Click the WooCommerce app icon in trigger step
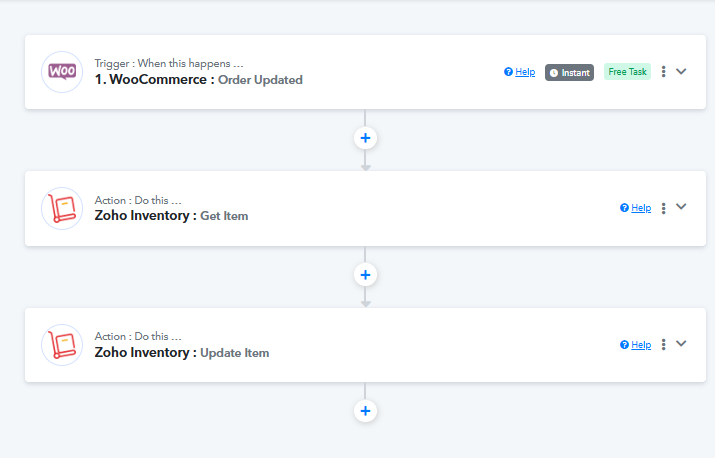This screenshot has width=715, height=458. (62, 72)
